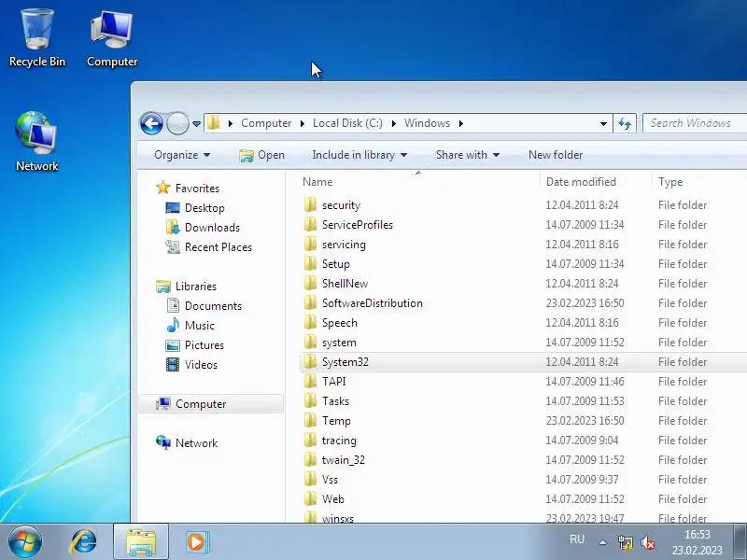Open previous locations dropdown in address bar
Image resolution: width=747 pixels, height=560 pixels.
tap(603, 124)
